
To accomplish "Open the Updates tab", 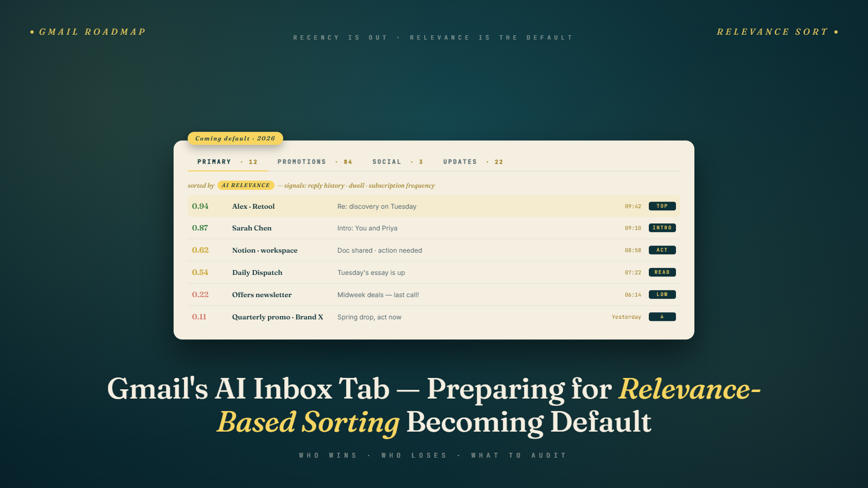I will click(473, 162).
